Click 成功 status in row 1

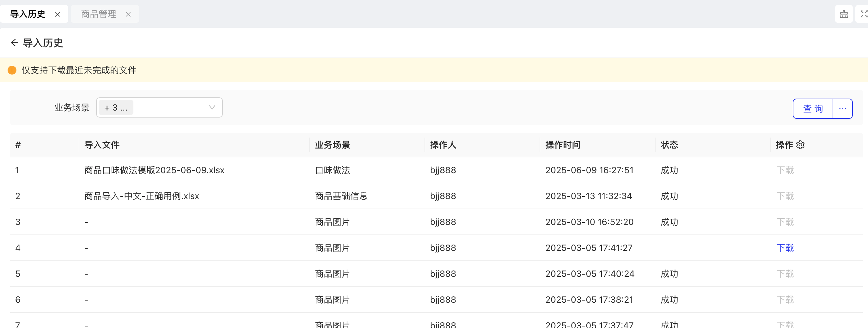[669, 170]
